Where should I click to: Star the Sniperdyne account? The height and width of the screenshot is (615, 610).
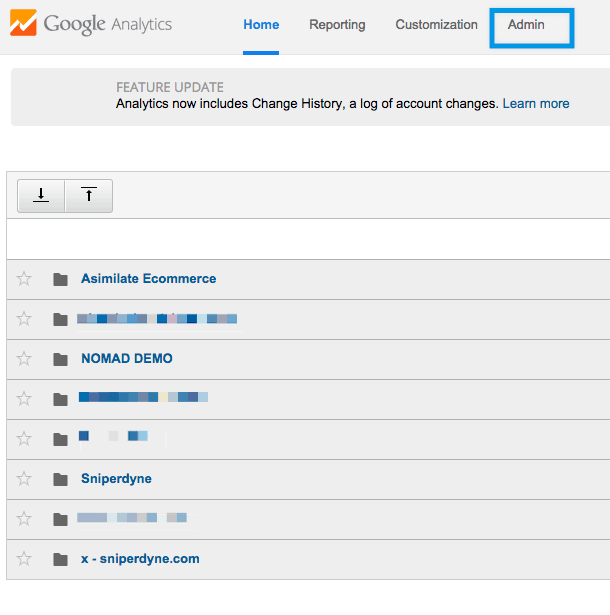(24, 479)
